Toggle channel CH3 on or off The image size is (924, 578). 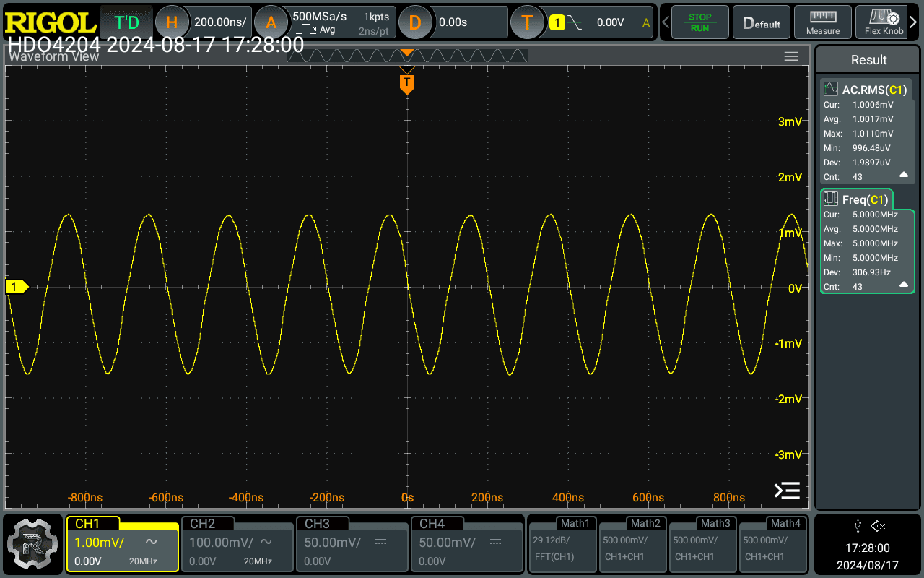tap(352, 544)
